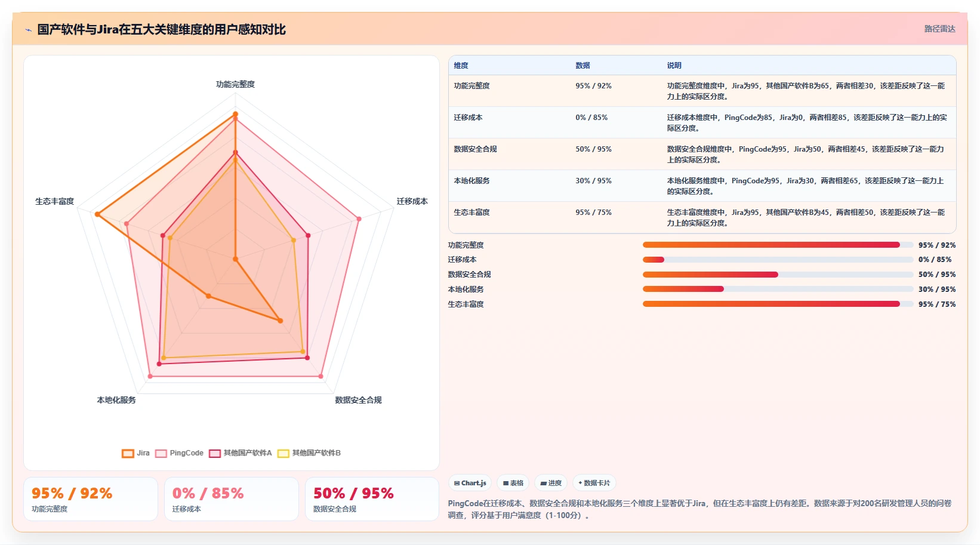Click the 本地化服务 description text in the 说明 column
The image size is (980, 545).
(x=805, y=186)
